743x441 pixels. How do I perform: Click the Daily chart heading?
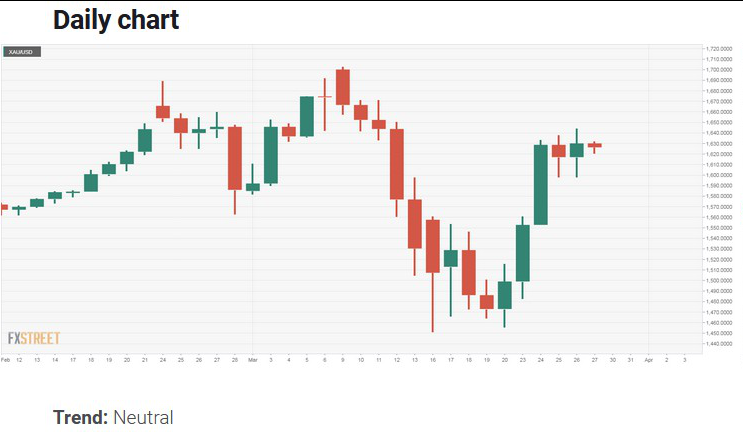click(116, 19)
